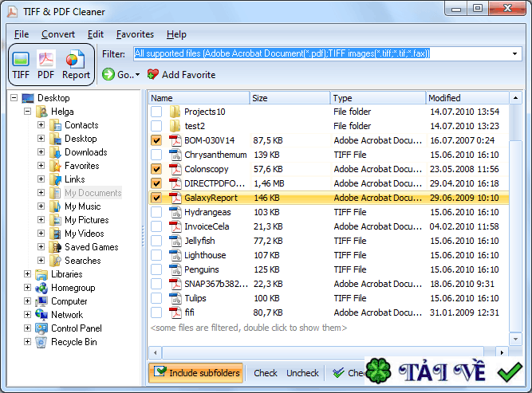Select the My Pictures tree item
Screen dimensions: 532x393
click(x=86, y=220)
